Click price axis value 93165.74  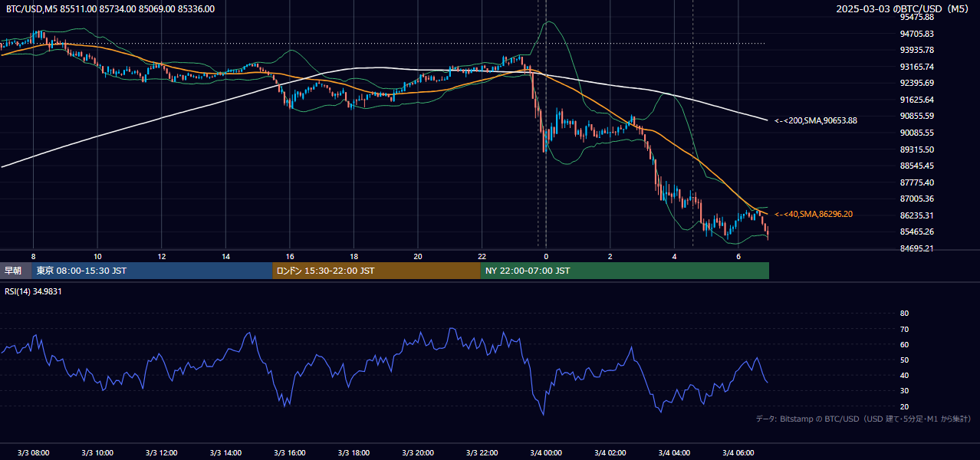point(916,67)
